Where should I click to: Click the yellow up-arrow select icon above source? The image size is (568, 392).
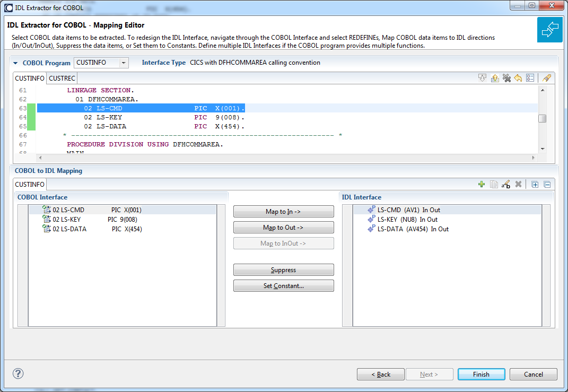pyautogui.click(x=495, y=78)
